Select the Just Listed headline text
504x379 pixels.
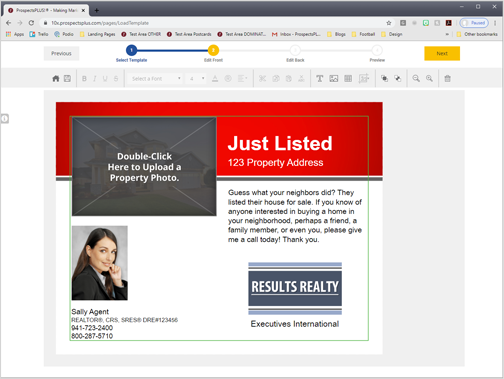[x=280, y=143]
